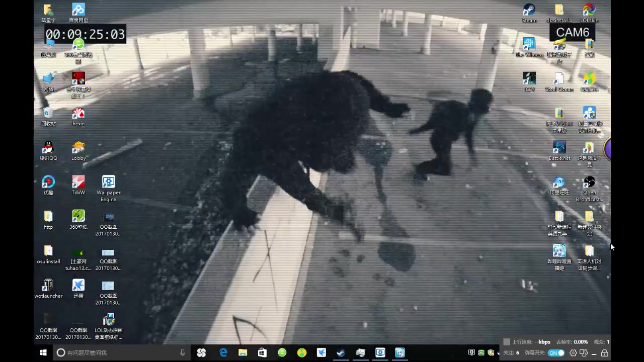Screen dimensions: 644x362
Task: Open the osuIinstall file icon
Action: (x=48, y=254)
